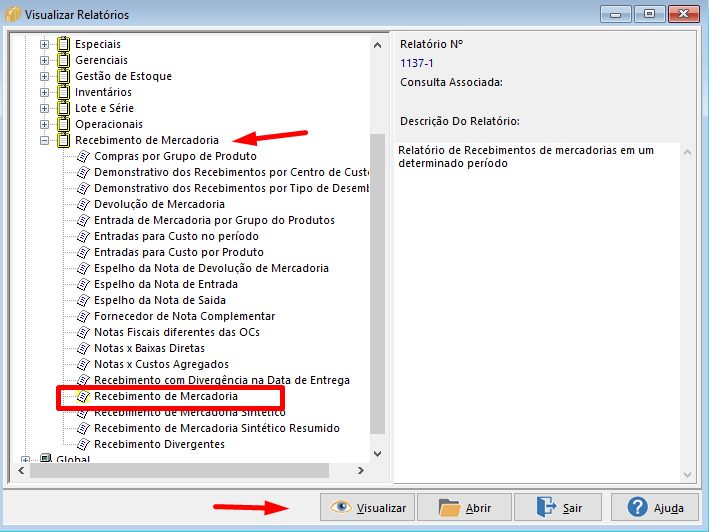Select the Inventários folder label
The width and height of the screenshot is (709, 532).
pyautogui.click(x=104, y=92)
